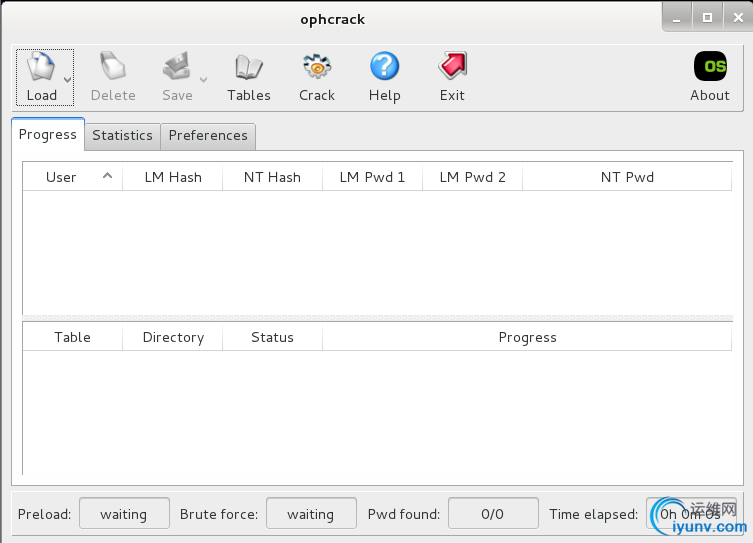Open the Preferences tab

pos(208,135)
